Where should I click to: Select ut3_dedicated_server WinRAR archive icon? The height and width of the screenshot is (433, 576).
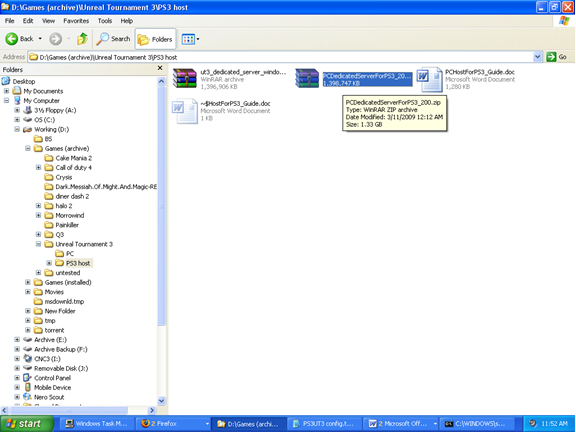click(x=185, y=78)
